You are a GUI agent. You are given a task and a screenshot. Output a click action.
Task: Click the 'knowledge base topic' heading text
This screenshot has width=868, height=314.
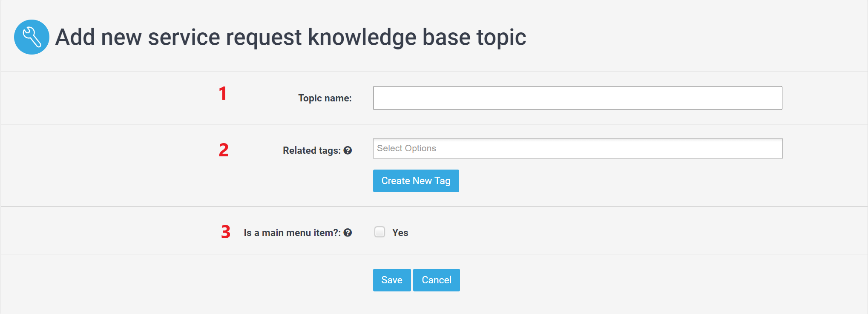tap(417, 37)
